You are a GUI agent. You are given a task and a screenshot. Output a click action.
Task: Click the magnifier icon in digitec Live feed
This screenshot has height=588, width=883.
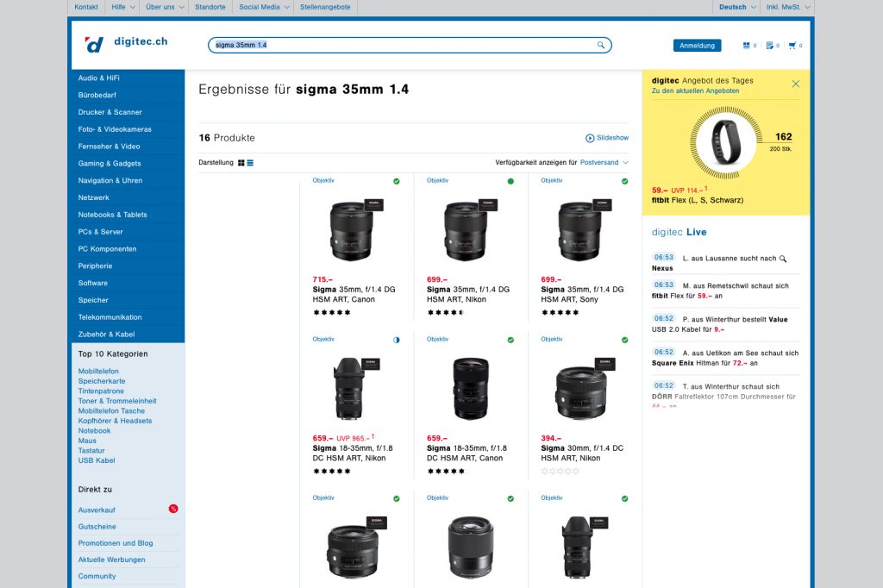(783, 259)
